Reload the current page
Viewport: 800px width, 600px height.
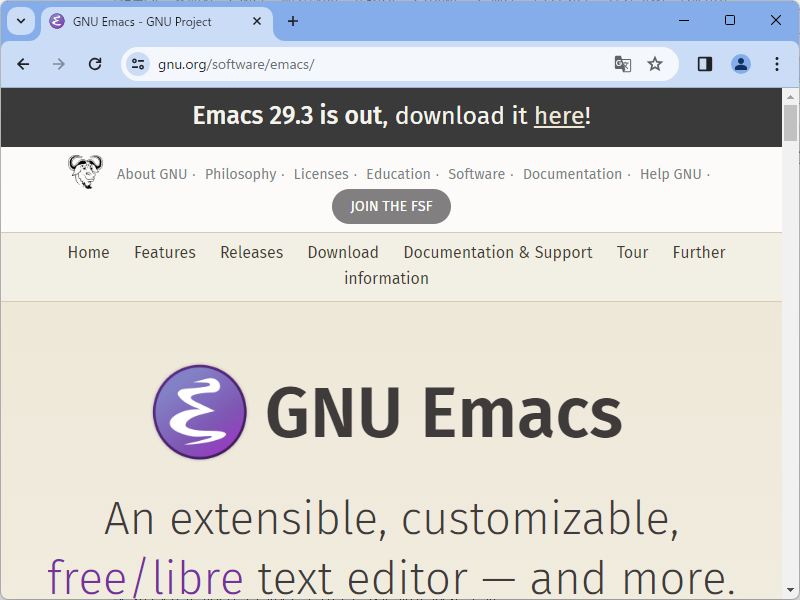(x=95, y=63)
